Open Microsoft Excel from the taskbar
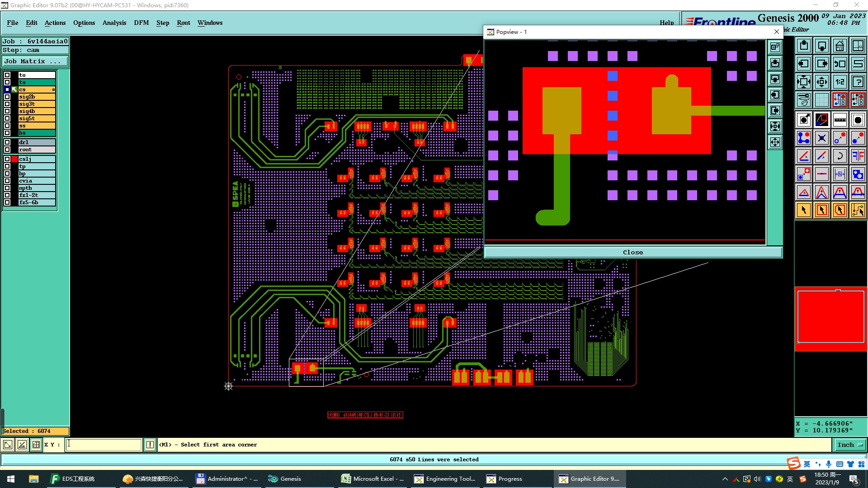This screenshot has height=488, width=868. tap(373, 479)
